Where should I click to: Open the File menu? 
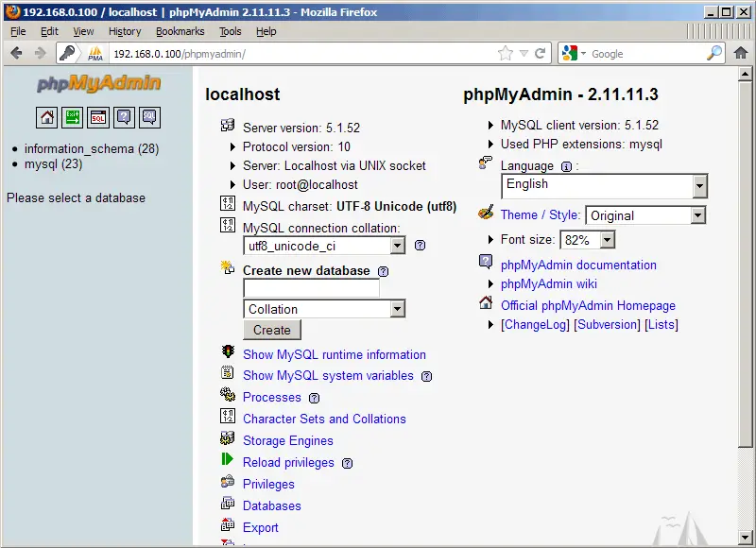pyautogui.click(x=18, y=31)
